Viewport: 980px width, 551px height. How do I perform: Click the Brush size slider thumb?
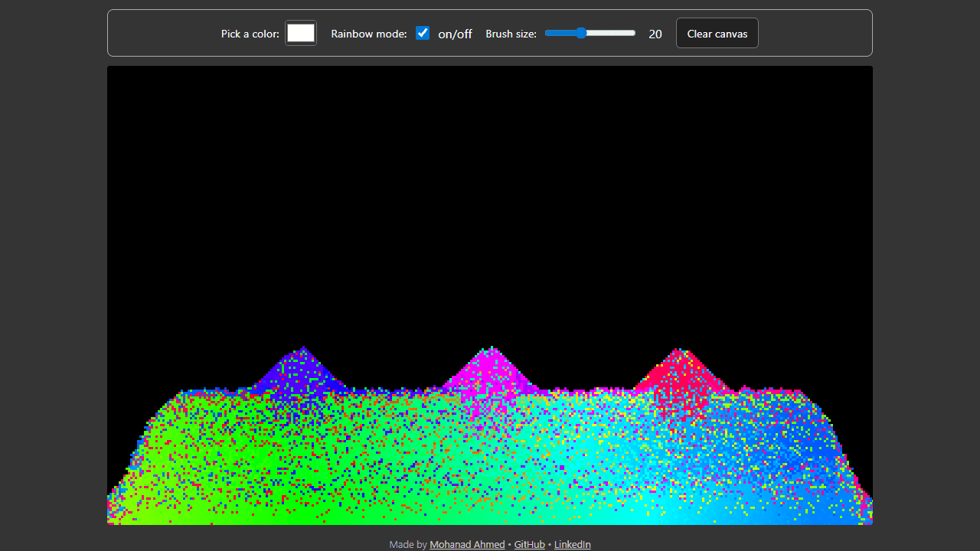(x=581, y=33)
